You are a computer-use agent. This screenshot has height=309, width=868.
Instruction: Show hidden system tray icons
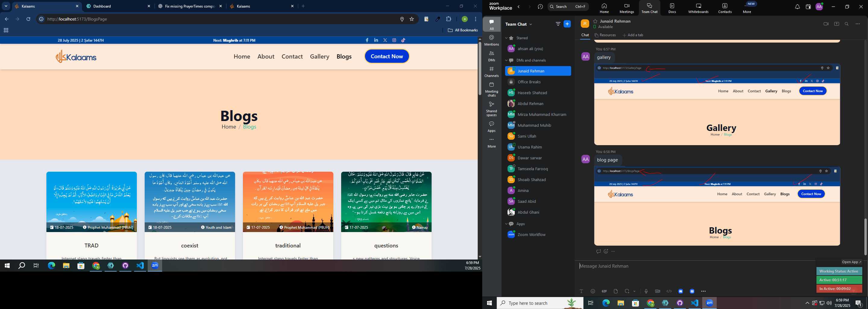point(807,303)
